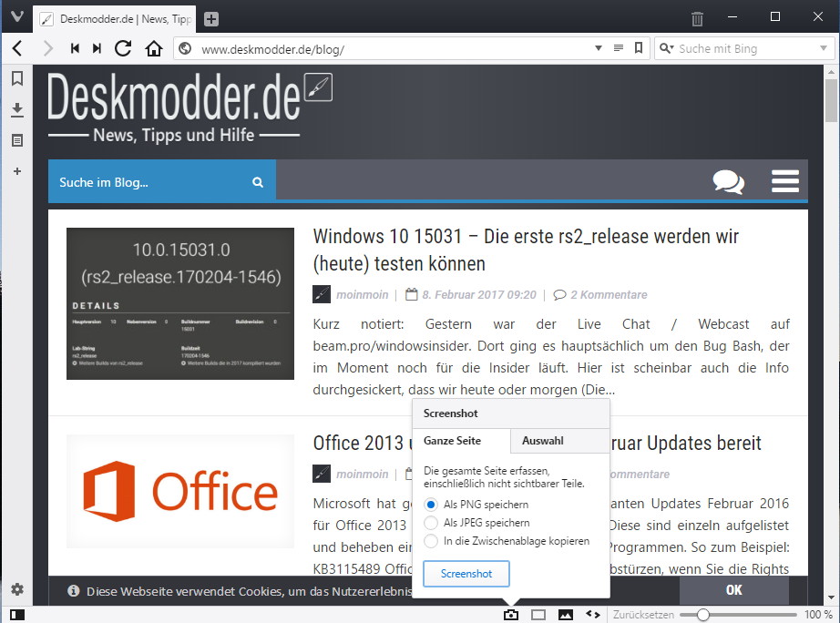
Task: Click the camera capture icon
Action: [x=511, y=615]
